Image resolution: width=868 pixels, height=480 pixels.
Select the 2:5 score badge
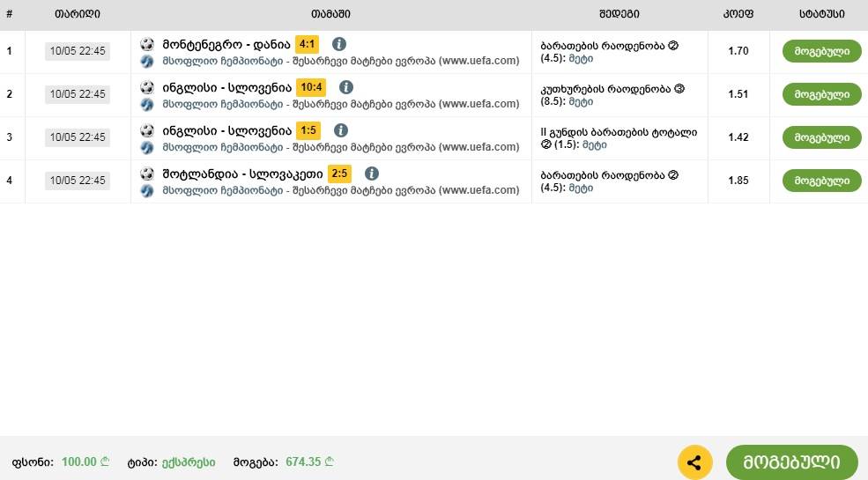point(339,174)
